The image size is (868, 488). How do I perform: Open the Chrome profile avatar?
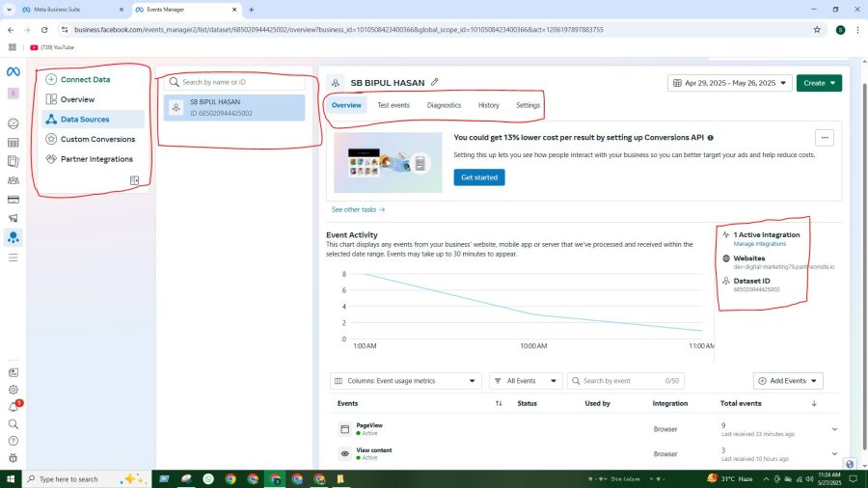840,30
